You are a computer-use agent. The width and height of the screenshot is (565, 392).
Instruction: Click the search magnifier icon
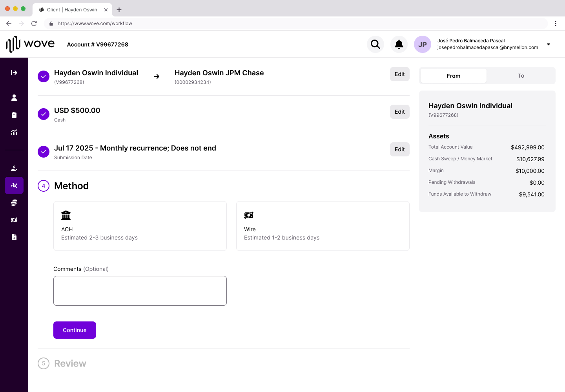(x=375, y=44)
